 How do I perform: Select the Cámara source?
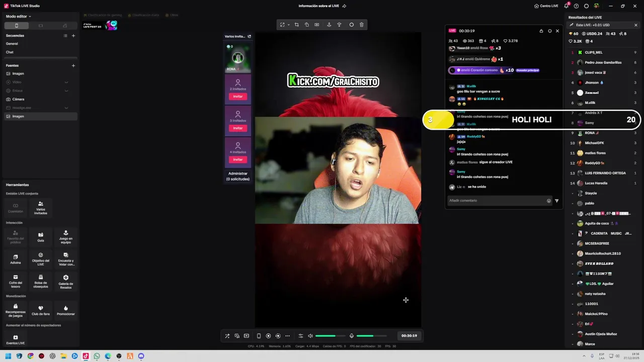click(x=40, y=99)
